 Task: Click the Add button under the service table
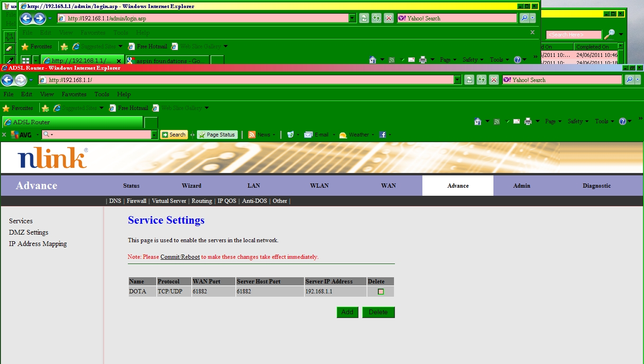pos(347,312)
